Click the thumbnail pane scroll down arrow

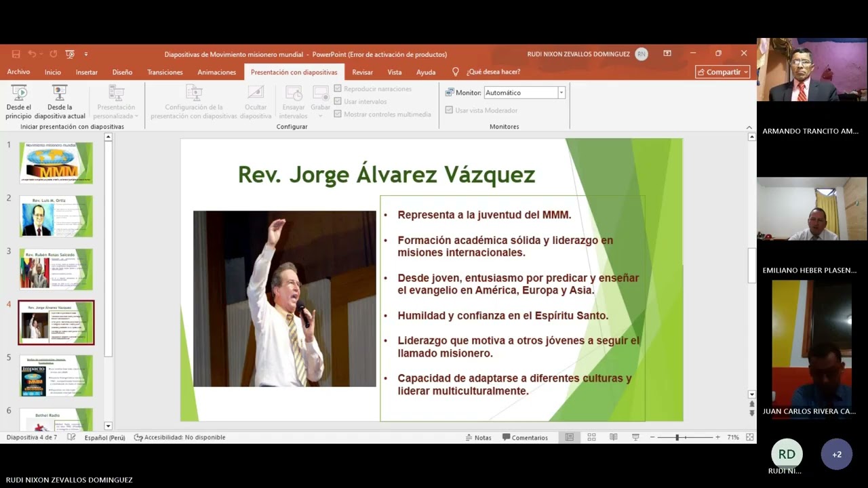coord(108,426)
